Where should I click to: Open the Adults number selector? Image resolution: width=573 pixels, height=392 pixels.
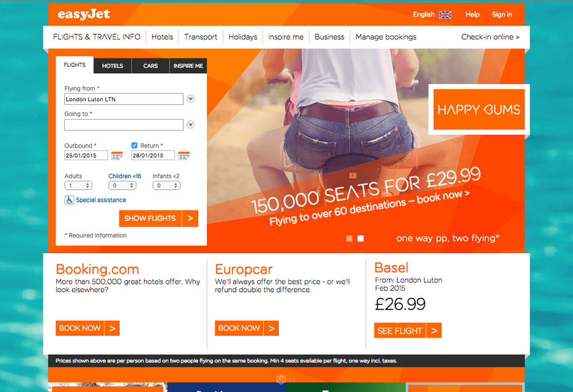click(78, 186)
